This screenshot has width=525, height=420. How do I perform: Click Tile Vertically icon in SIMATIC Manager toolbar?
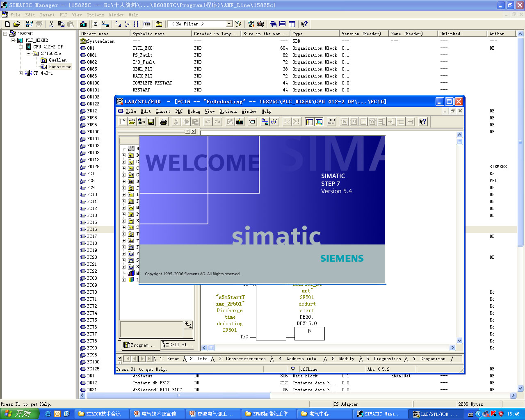[292, 24]
